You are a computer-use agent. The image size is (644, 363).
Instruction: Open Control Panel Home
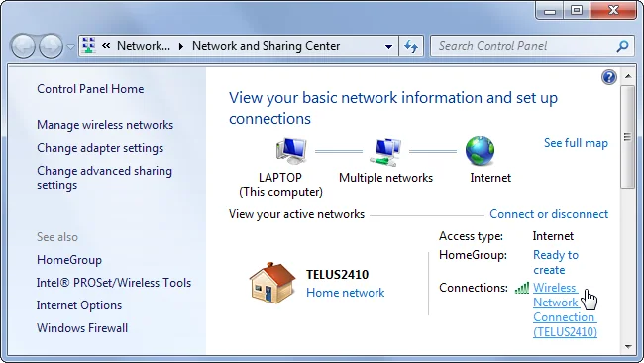click(90, 89)
